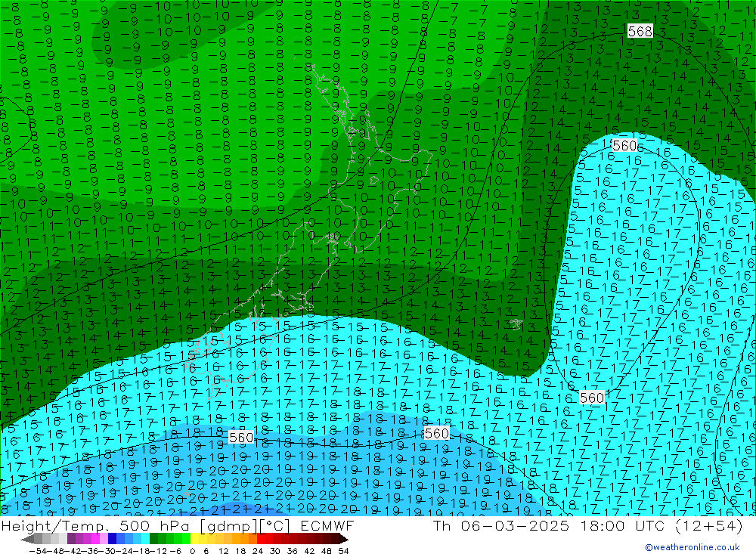Click the dark green swatch on temperature scale
This screenshot has width=756, height=554.
click(x=153, y=539)
